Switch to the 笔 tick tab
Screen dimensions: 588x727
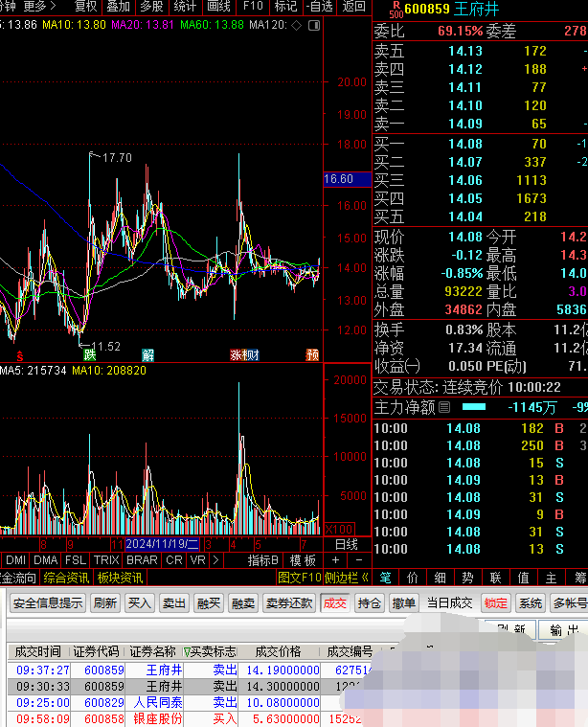point(385,578)
